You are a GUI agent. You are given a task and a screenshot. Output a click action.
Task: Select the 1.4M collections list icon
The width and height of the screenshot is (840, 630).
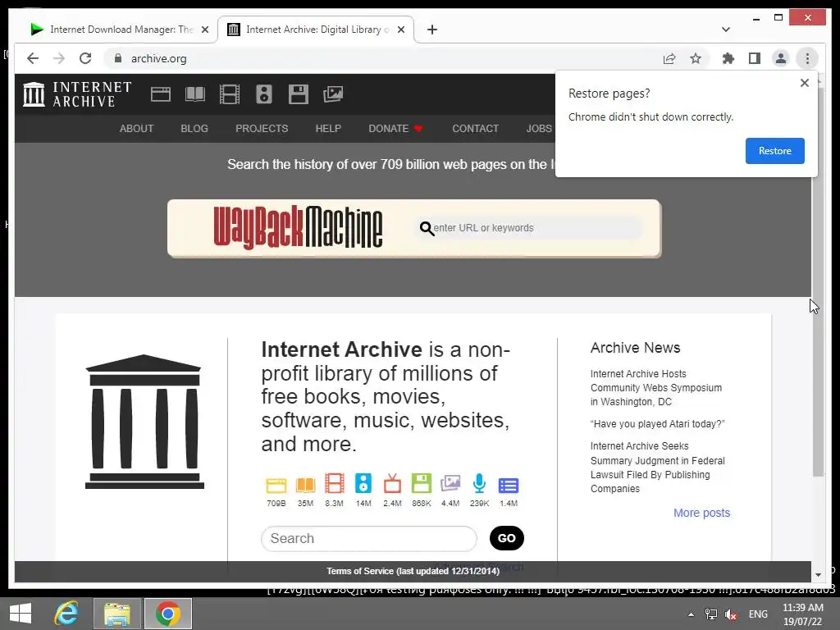coord(509,486)
